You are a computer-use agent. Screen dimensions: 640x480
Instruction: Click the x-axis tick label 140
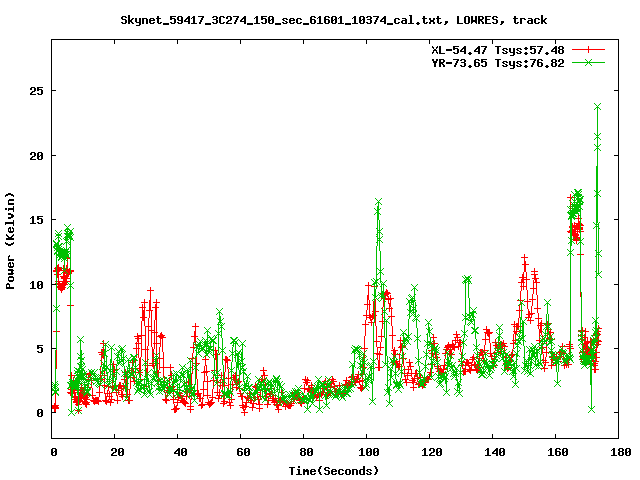point(495,452)
